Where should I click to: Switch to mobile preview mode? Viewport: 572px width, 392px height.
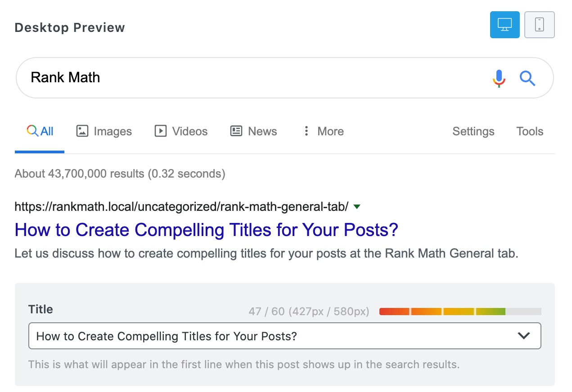(x=540, y=25)
